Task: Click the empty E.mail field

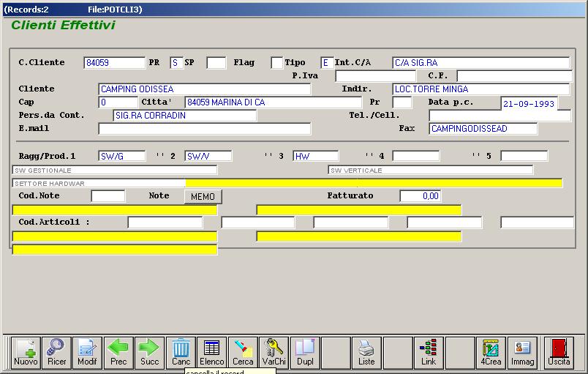Action: point(204,128)
